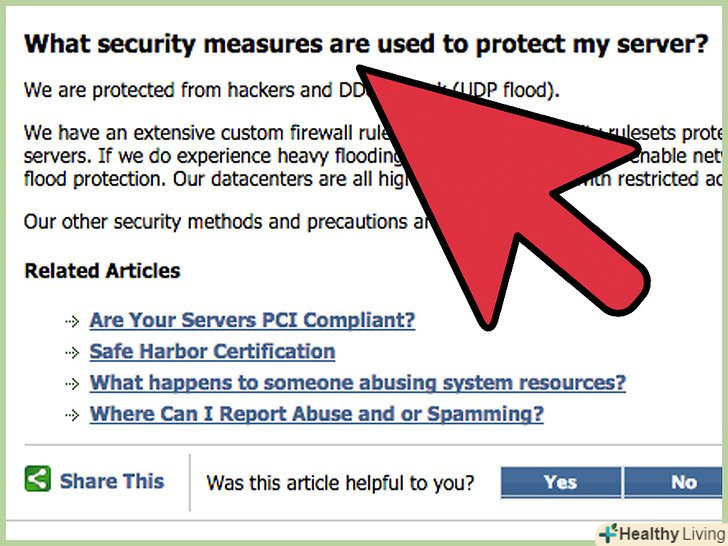Open the abusing system resources article link
This screenshot has width=728, height=546.
point(357,383)
